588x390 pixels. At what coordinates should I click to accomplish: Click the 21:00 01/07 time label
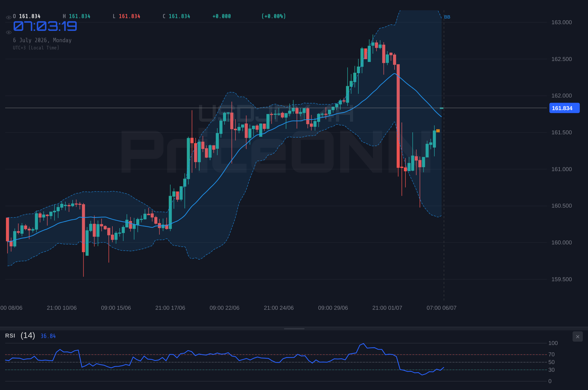(x=387, y=308)
